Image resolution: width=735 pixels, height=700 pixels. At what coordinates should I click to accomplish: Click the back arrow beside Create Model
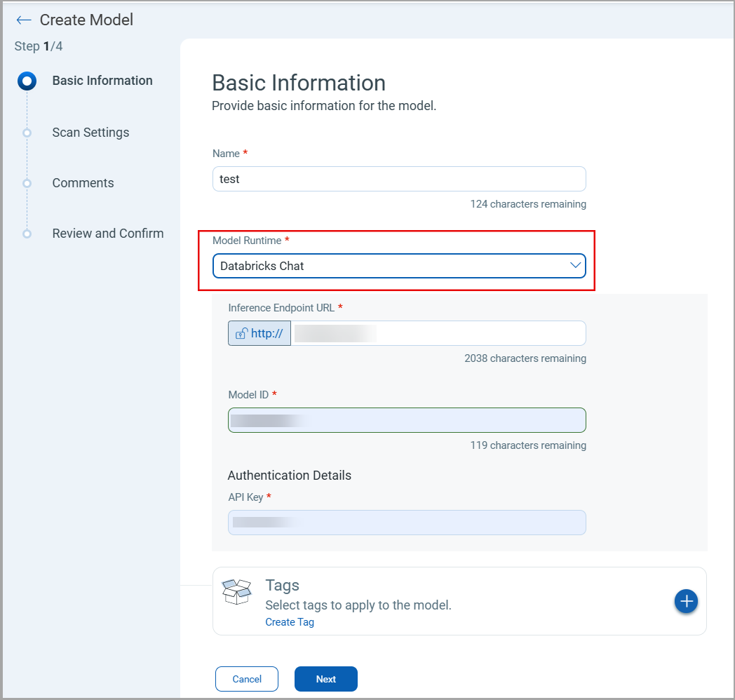[24, 20]
